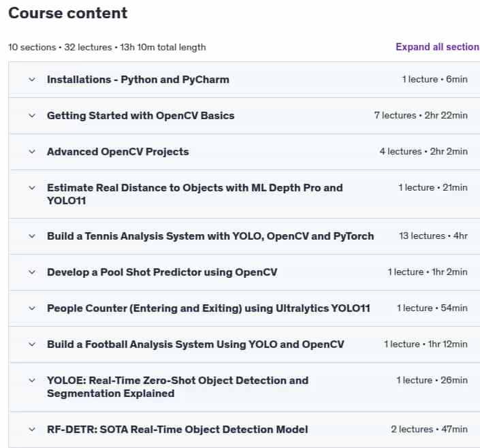Open Build a Tennis Analysis System title
Image resolution: width=480 pixels, height=448 pixels.
[210, 236]
